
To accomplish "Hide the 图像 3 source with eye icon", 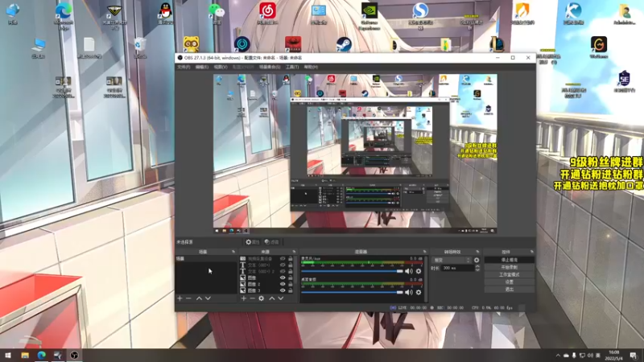I will 283,290.
